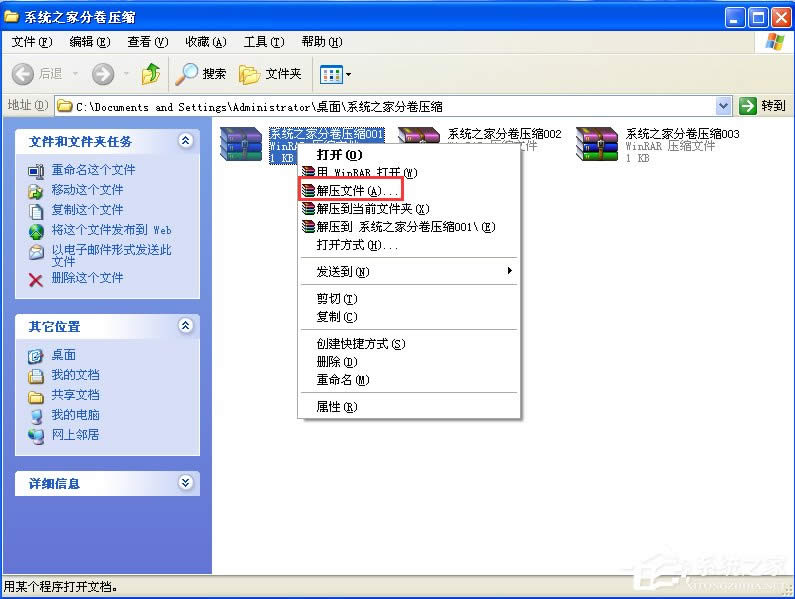Click the move file task icon
The width and height of the screenshot is (795, 599).
(36, 191)
